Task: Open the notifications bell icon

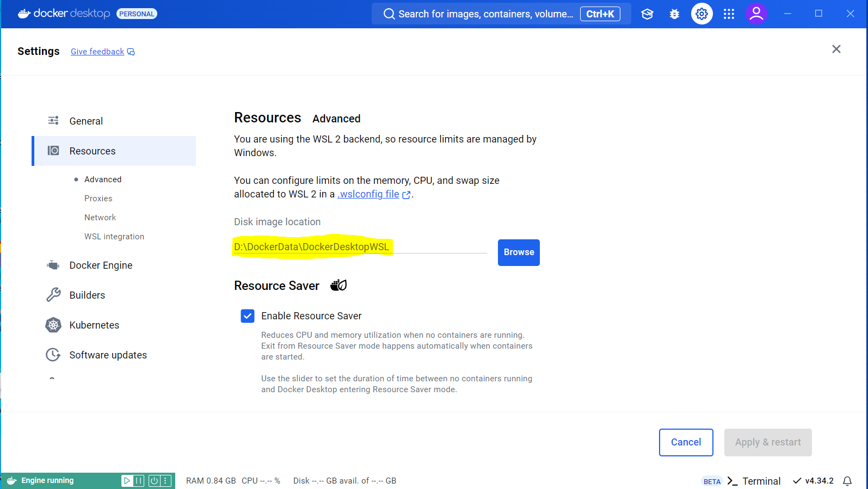Action: pos(847,481)
